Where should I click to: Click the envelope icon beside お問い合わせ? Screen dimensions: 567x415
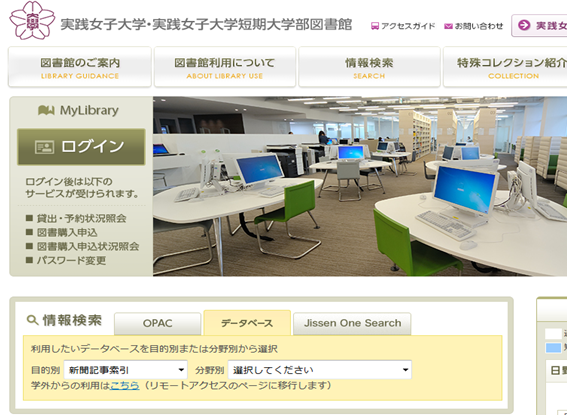click(x=448, y=26)
